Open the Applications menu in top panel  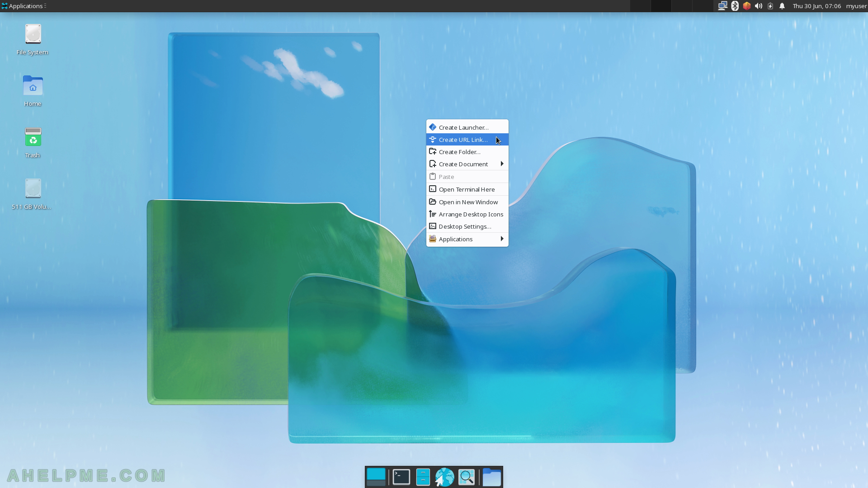(24, 6)
